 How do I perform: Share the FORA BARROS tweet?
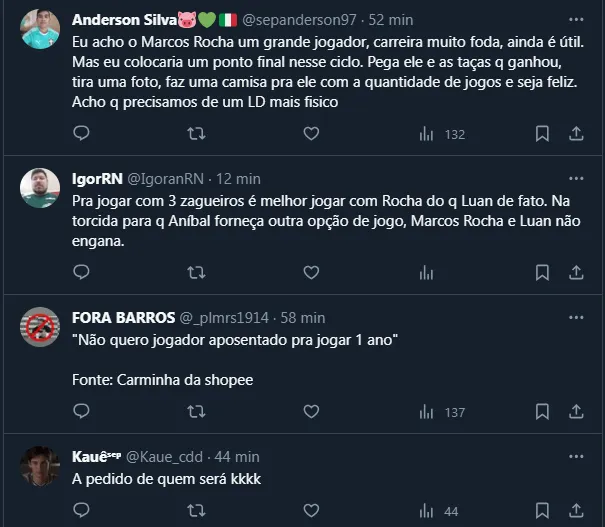(x=576, y=411)
